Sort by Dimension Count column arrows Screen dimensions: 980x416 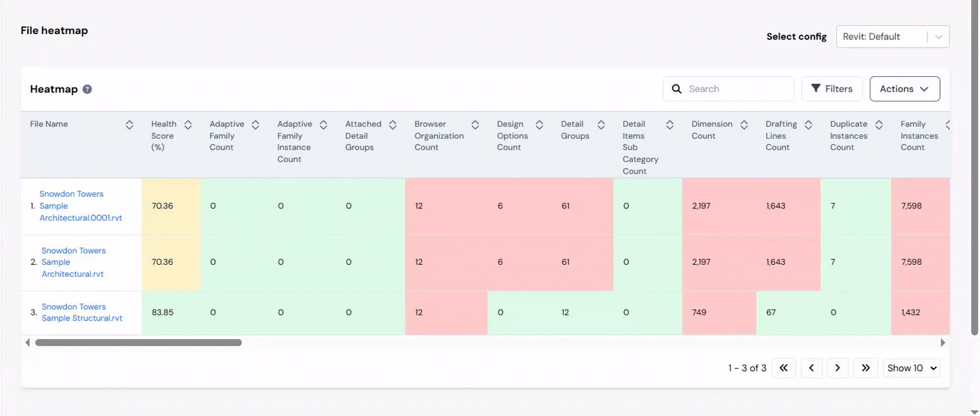pyautogui.click(x=744, y=125)
